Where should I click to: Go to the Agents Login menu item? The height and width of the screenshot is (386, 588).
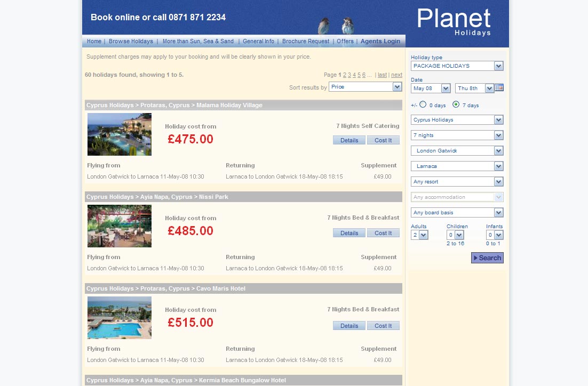click(x=380, y=42)
